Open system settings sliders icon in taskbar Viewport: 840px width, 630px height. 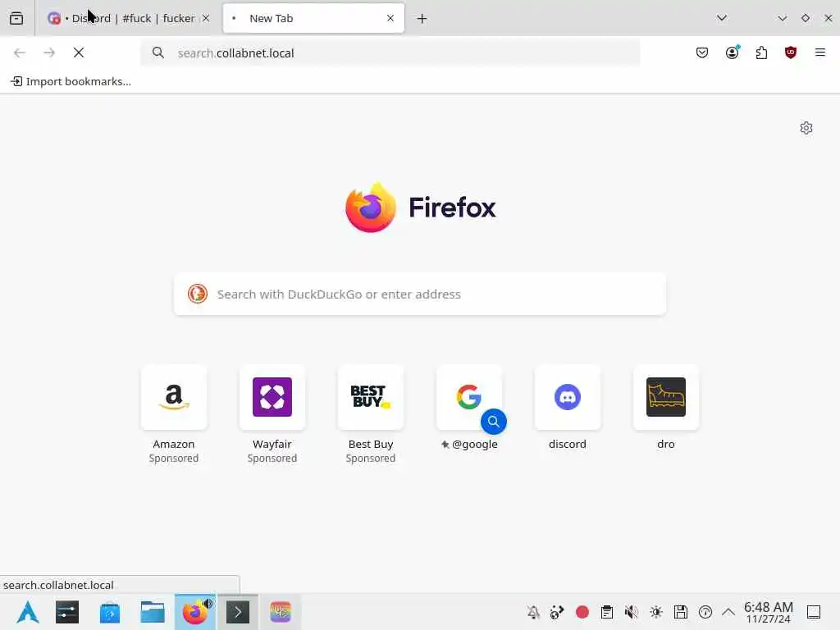[67, 612]
